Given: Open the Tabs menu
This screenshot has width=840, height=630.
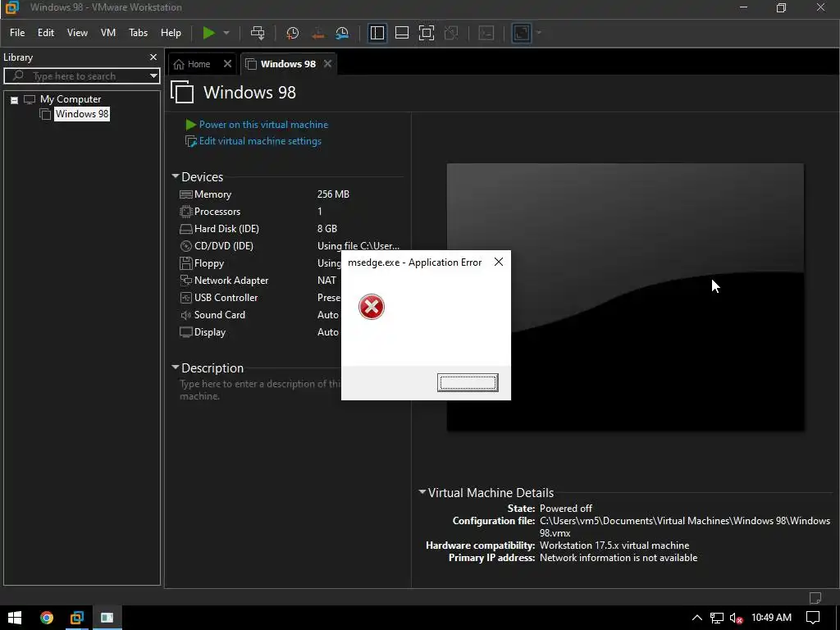Looking at the screenshot, I should pyautogui.click(x=138, y=33).
